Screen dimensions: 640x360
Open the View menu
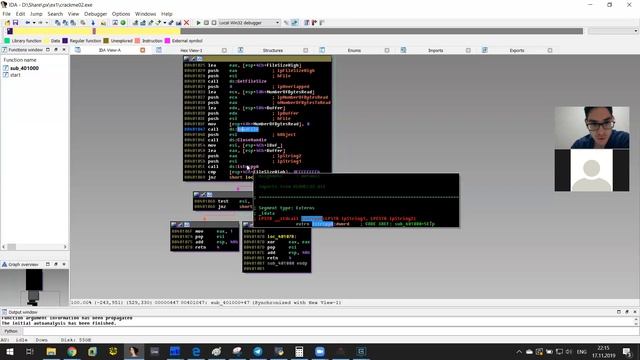tap(73, 14)
